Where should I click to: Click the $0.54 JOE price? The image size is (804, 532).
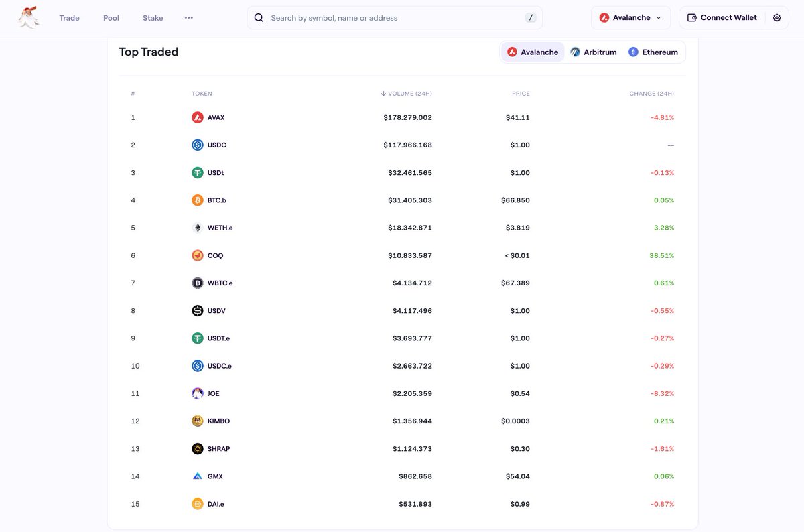click(x=520, y=393)
